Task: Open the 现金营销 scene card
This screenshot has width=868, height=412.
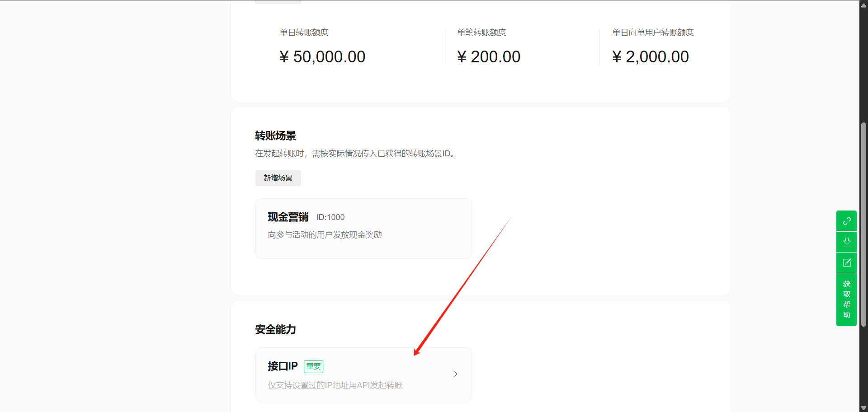Action: click(363, 229)
